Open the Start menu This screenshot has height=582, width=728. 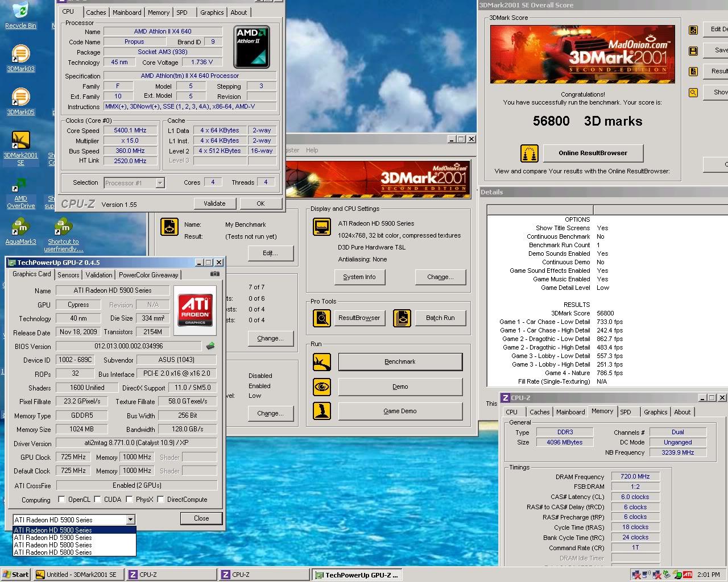[x=16, y=575]
